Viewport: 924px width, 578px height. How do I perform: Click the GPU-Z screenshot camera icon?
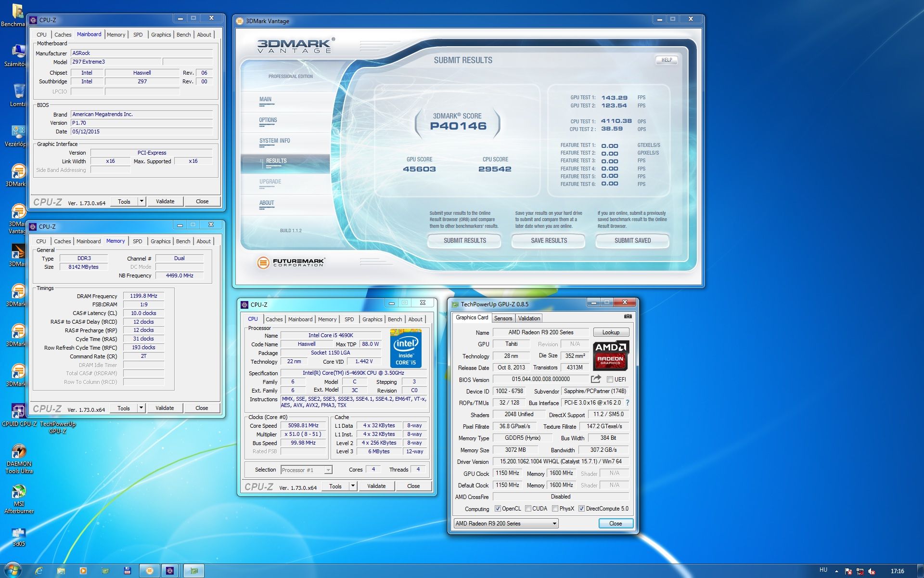click(628, 316)
